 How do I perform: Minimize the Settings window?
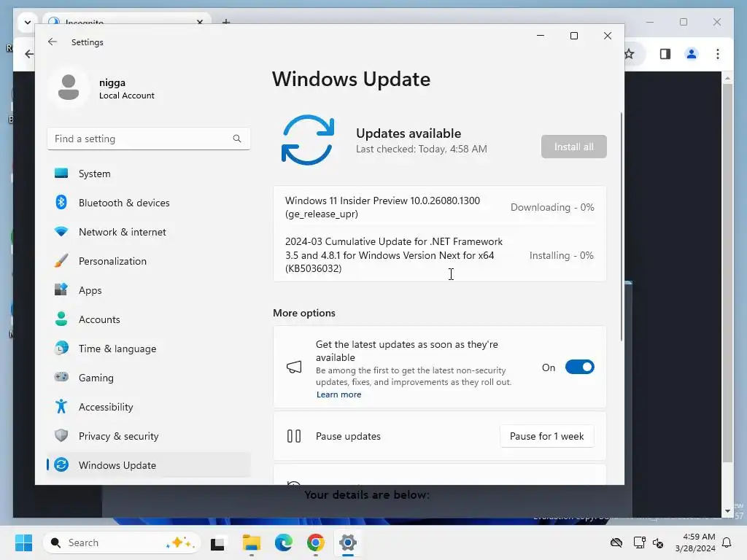[x=541, y=36]
